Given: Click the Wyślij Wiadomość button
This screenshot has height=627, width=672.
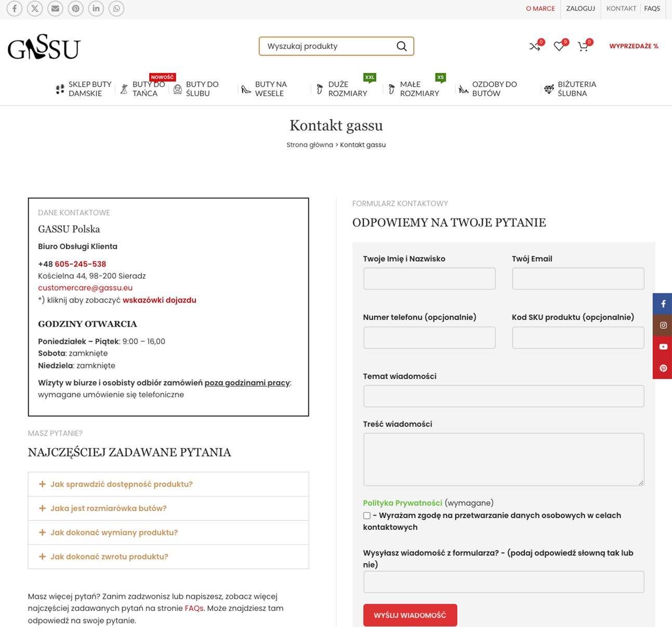Looking at the screenshot, I should pos(410,615).
